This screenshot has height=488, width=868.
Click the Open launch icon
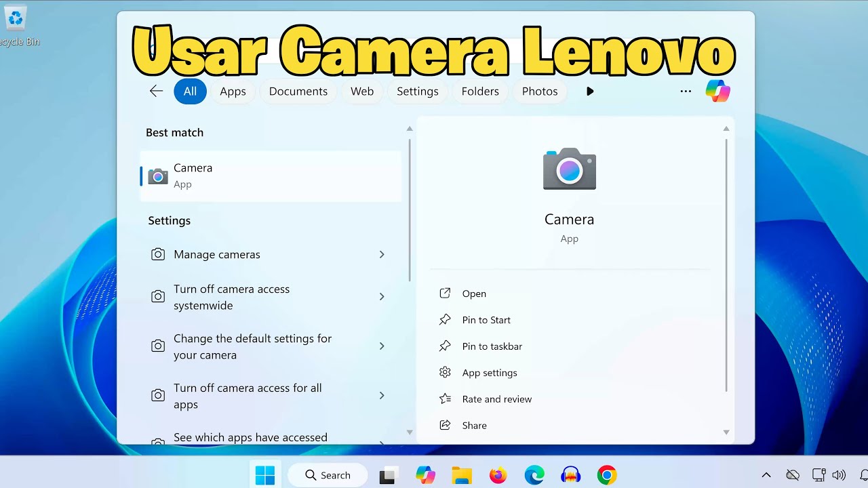point(445,293)
